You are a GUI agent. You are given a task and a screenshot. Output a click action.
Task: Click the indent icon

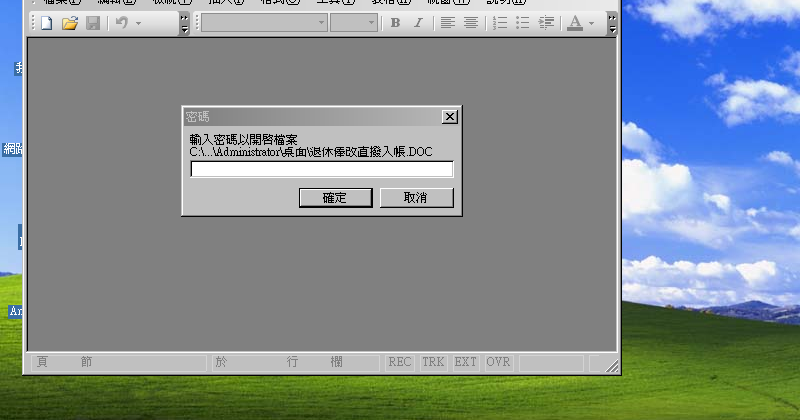click(x=546, y=23)
